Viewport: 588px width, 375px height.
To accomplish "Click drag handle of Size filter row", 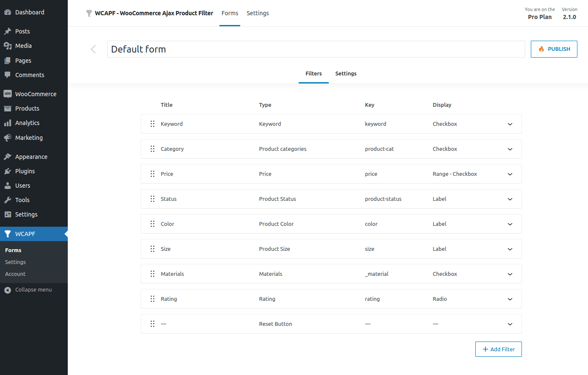I will 153,249.
